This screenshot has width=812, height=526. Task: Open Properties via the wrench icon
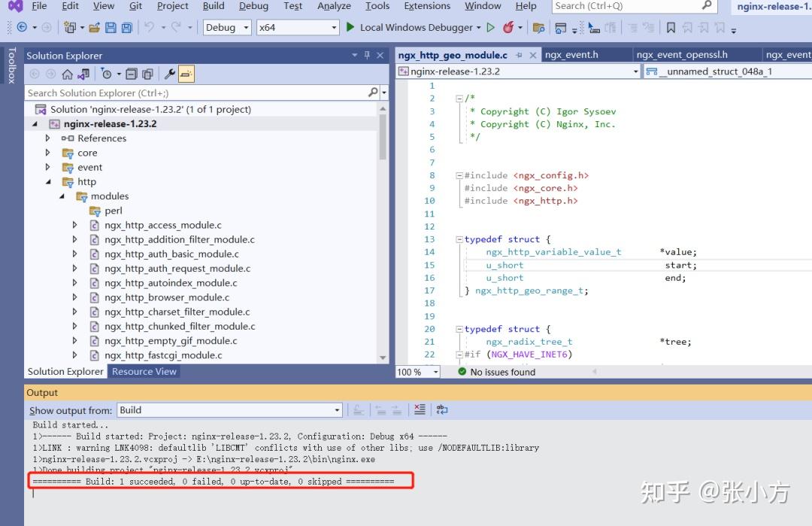click(170, 73)
